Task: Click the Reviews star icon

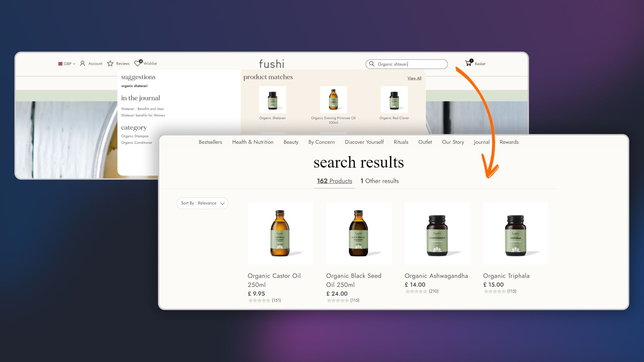Action: click(x=111, y=63)
